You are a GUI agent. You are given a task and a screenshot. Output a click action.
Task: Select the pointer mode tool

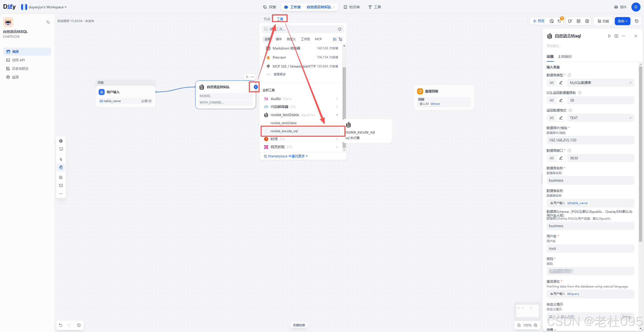coord(61,159)
